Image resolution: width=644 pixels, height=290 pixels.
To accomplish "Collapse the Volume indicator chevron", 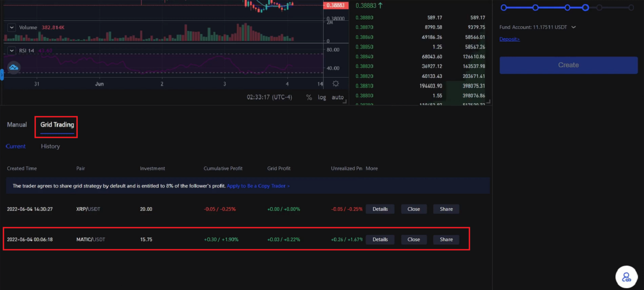I will 11,27.
